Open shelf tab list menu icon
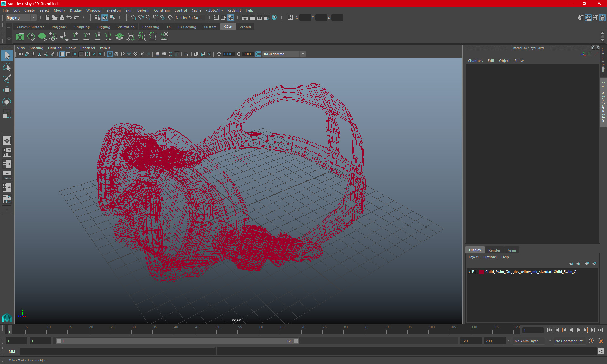This screenshot has width=607, height=364. tap(9, 27)
